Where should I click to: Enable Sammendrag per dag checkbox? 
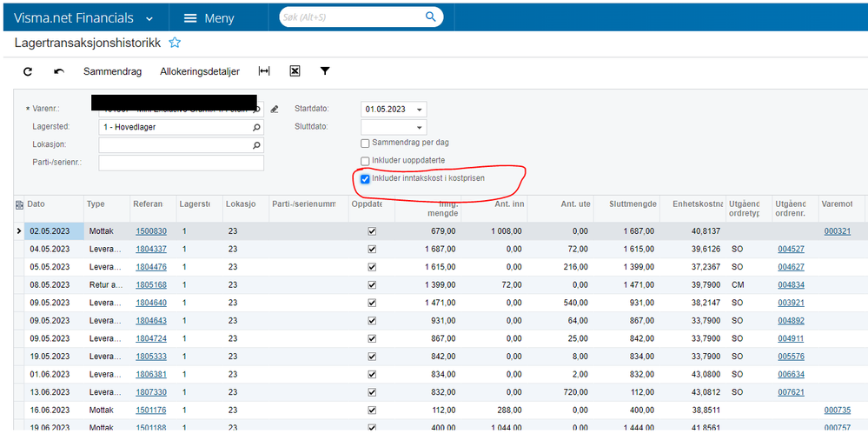pyautogui.click(x=365, y=144)
